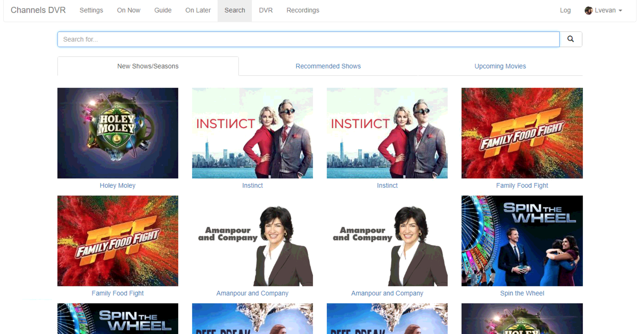Open the first Amanpour and Company title link
Screen dimensions: 644x334
(252, 293)
